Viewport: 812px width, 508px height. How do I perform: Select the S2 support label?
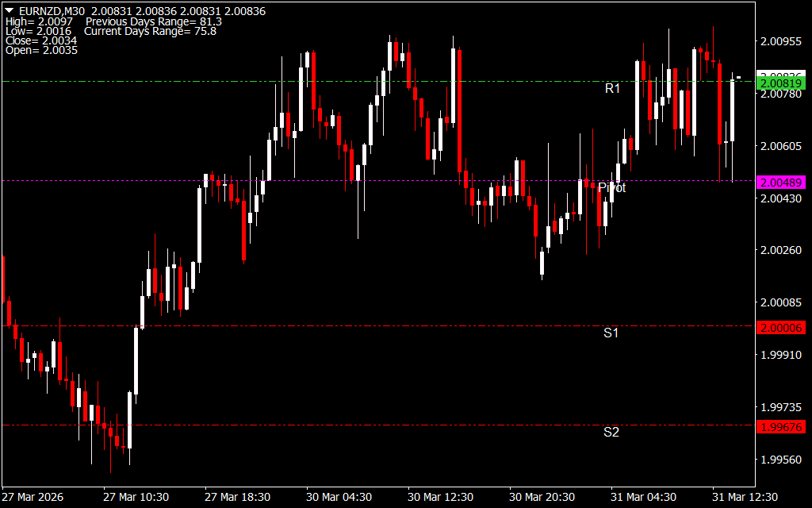611,432
